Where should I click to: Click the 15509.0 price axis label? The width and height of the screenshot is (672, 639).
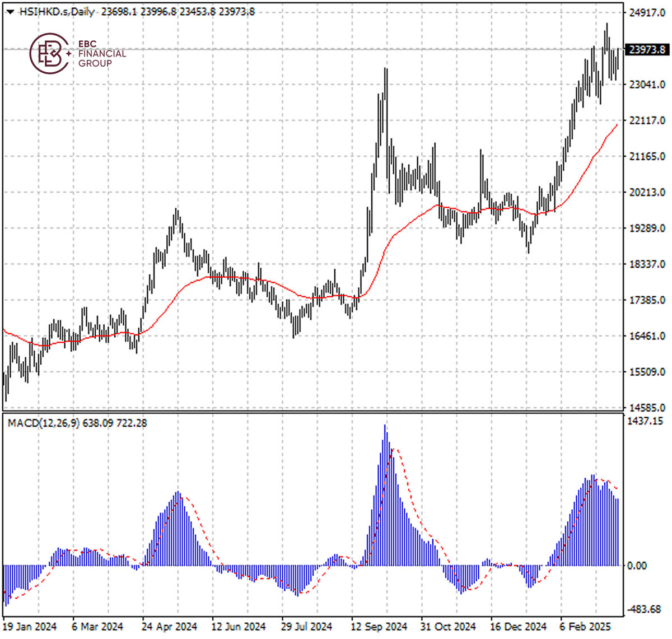[647, 372]
